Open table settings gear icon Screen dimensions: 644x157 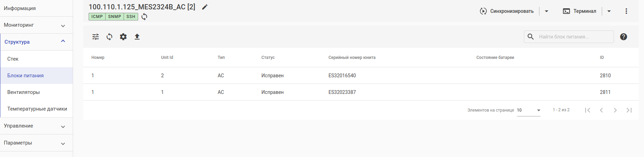pyautogui.click(x=123, y=37)
